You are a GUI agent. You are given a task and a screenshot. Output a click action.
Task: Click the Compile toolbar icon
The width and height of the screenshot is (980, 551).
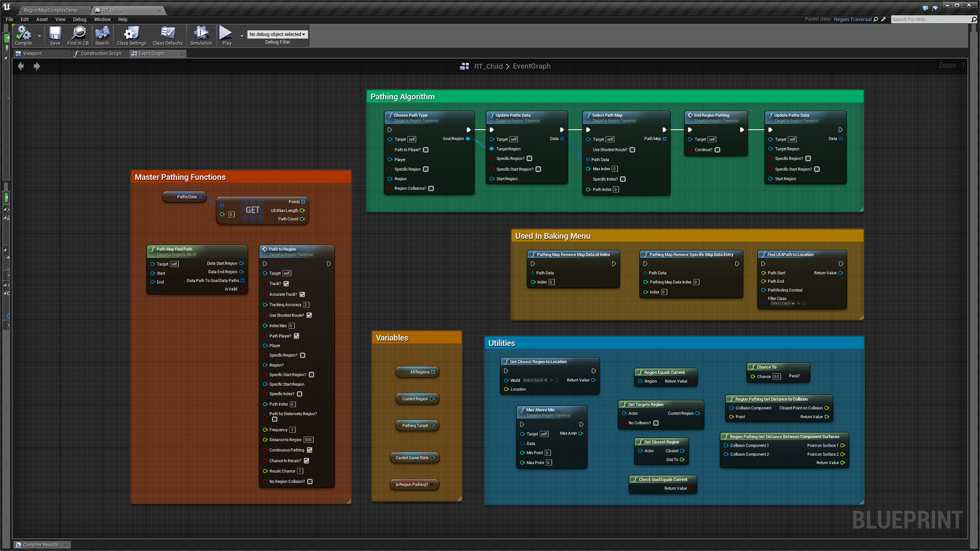(23, 35)
